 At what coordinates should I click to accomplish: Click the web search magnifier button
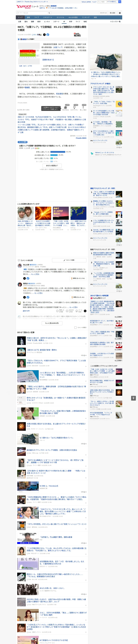[x=120, y=2]
